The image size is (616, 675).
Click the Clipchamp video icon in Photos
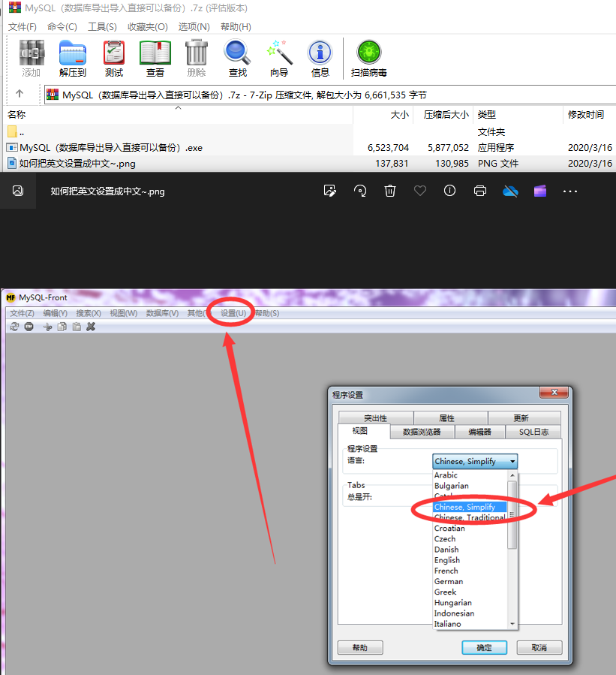click(540, 191)
